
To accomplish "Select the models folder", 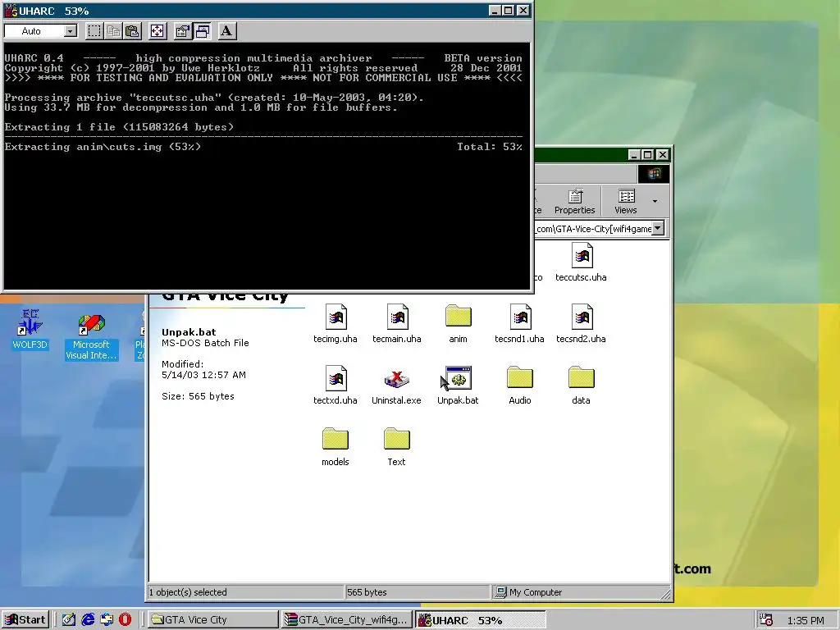I will [336, 447].
